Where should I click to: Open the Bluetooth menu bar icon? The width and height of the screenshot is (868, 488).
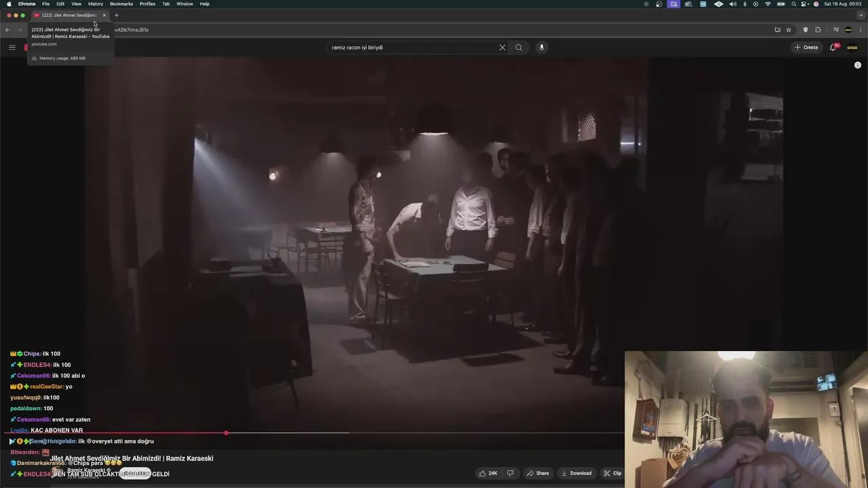pyautogui.click(x=745, y=4)
